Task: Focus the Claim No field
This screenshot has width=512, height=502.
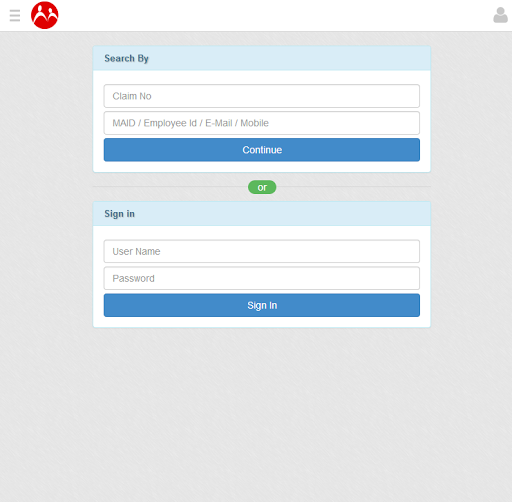Action: (x=262, y=96)
